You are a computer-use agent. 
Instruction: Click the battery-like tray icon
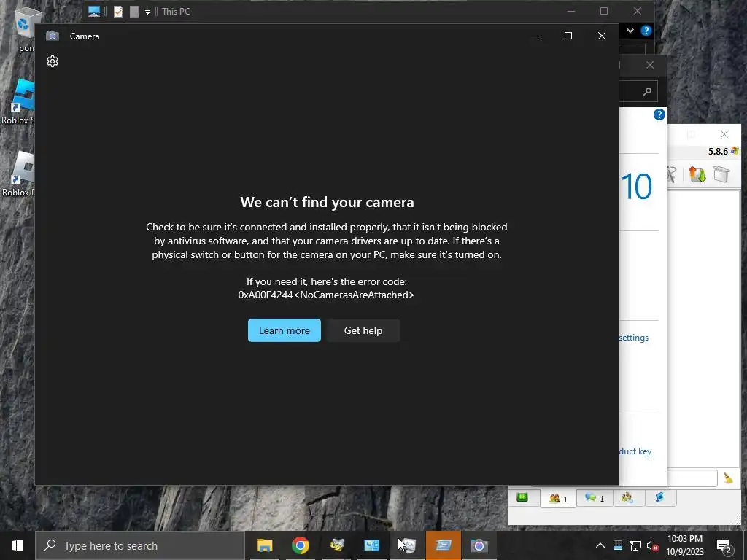tap(618, 545)
